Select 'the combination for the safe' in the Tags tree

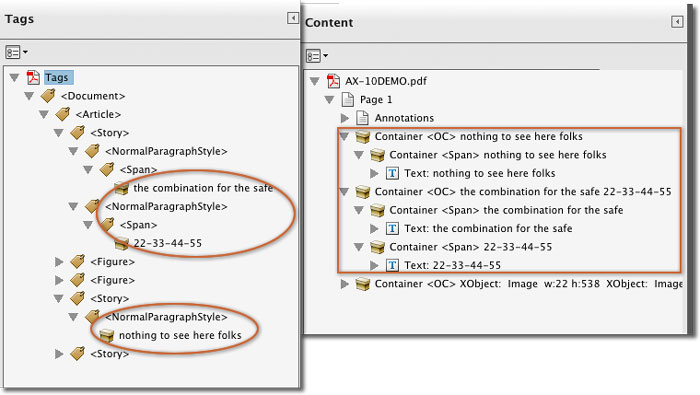[x=203, y=188]
